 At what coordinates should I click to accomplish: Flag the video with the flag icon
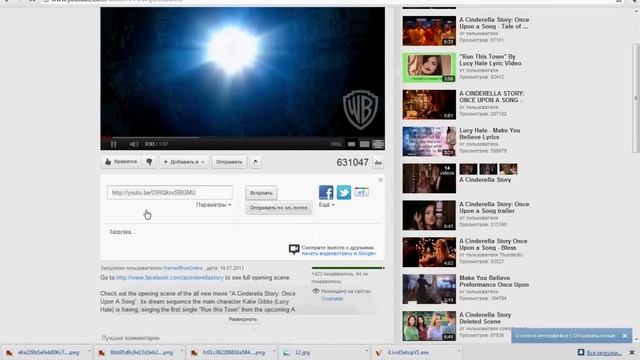tap(255, 162)
